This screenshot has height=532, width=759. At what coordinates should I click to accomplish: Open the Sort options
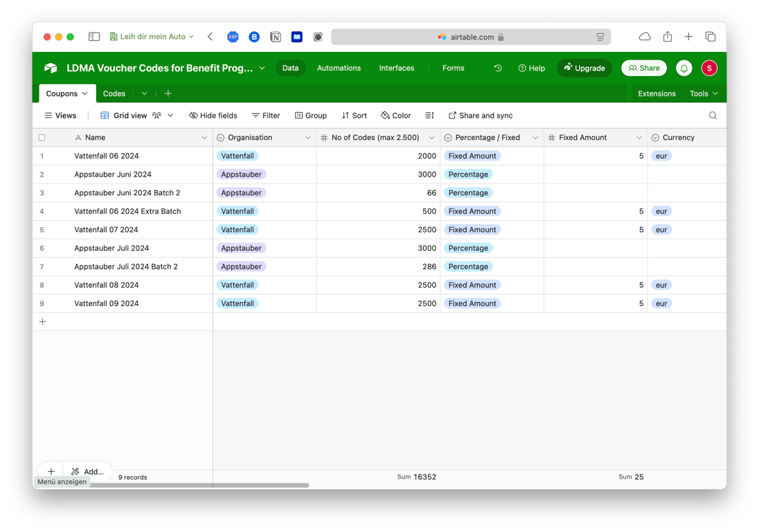(355, 115)
